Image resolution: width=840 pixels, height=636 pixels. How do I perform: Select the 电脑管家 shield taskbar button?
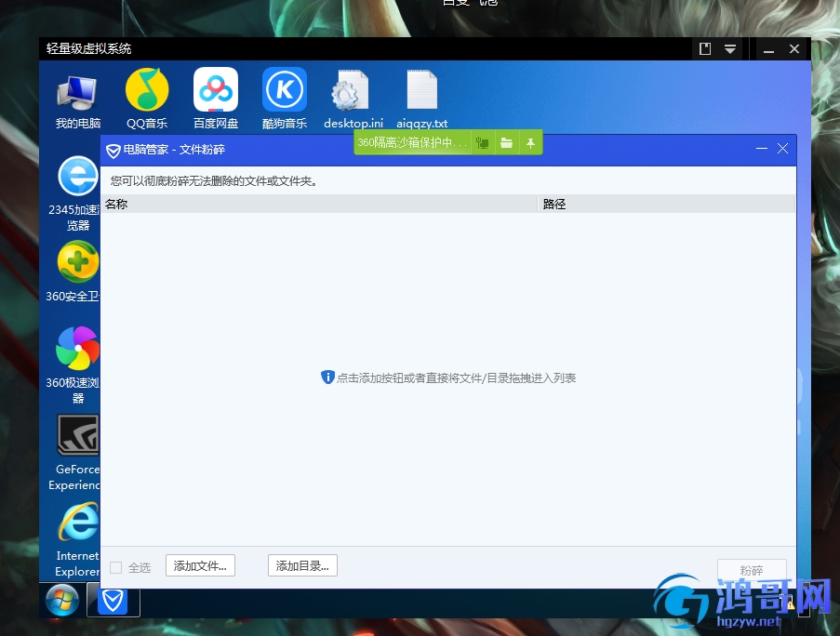[113, 602]
